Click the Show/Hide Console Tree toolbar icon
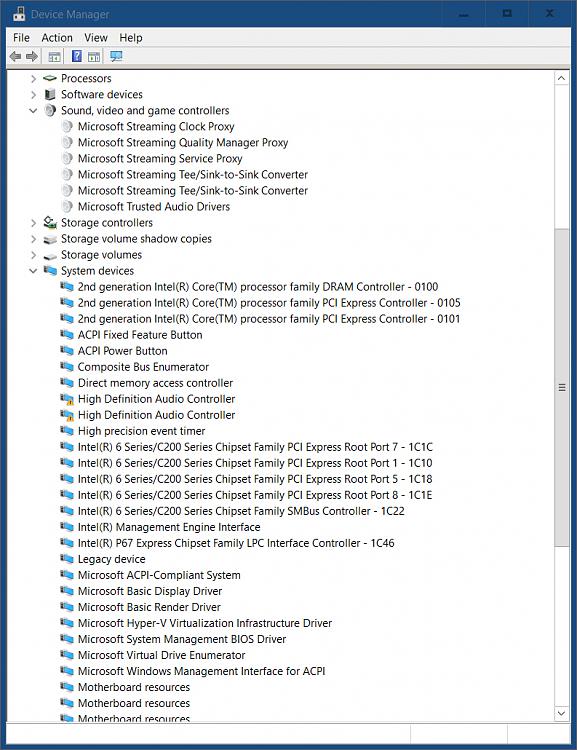Viewport: 577px width, 750px height. pos(54,56)
